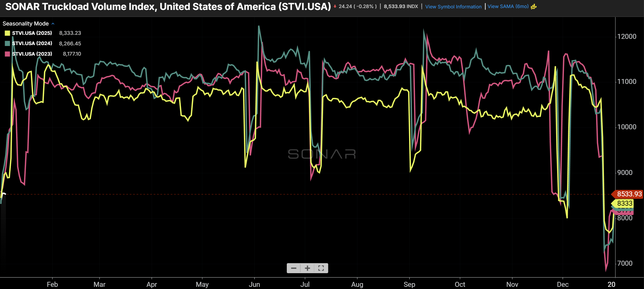Viewport: 644px width, 289px height.
Task: Click the zoom in plus button
Action: 307,268
